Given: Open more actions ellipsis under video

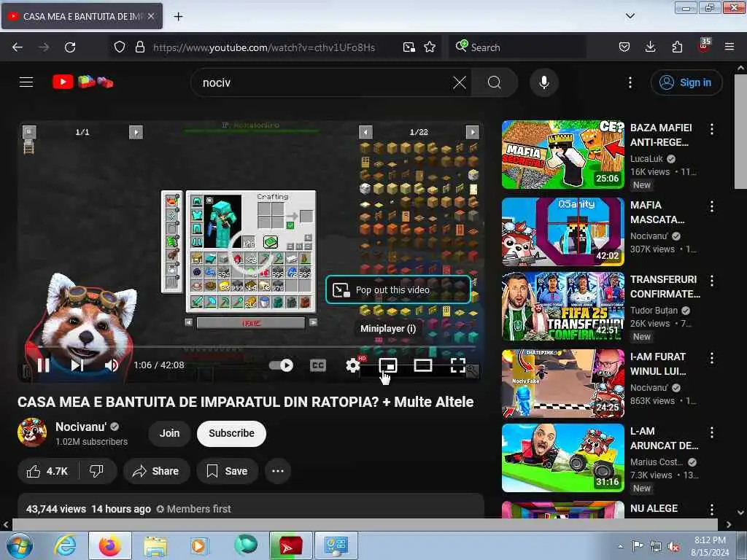Looking at the screenshot, I should [278, 471].
